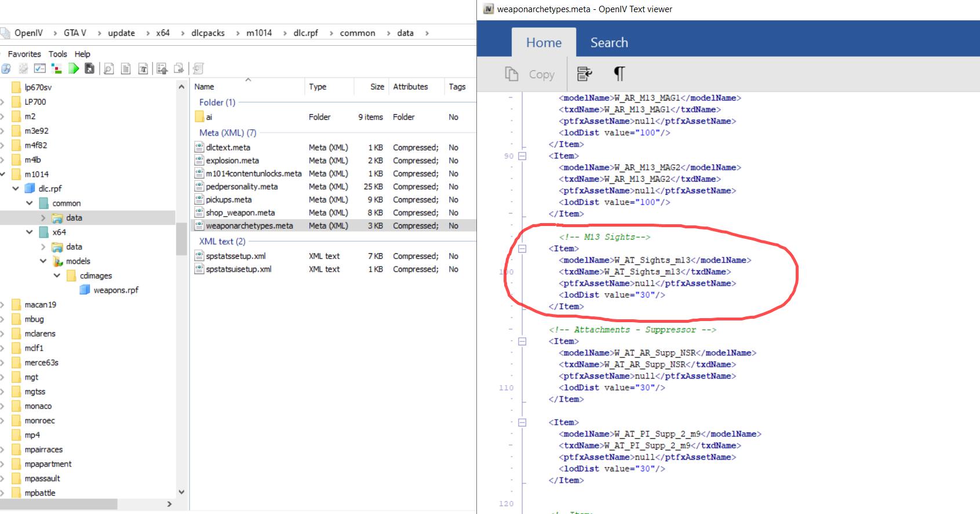Toggle show paragraph marks in text viewer
Screen dimensions: 980x514
pyautogui.click(x=619, y=74)
